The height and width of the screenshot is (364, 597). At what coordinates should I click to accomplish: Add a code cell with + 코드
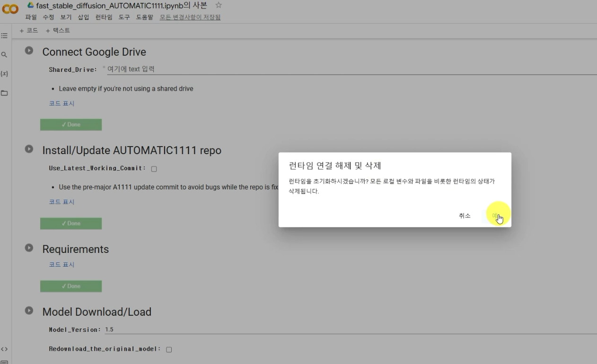point(29,30)
